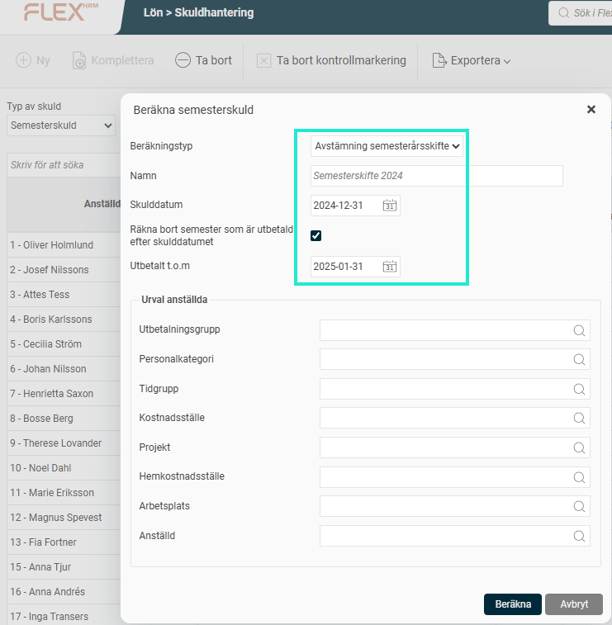Expand the Exportera menu

click(x=471, y=61)
